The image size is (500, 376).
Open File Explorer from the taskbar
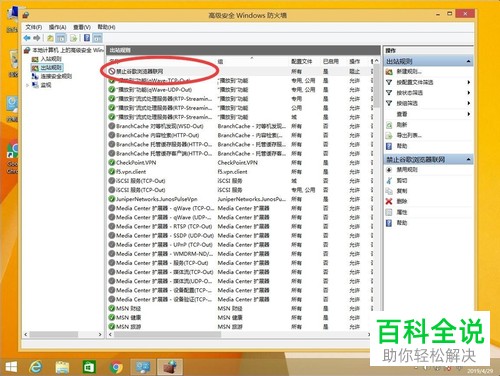[62, 367]
